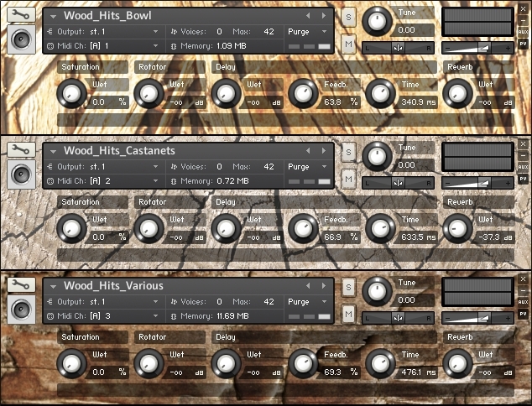
Task: Open wrench edit mode for Wood_Hits_Various
Action: point(20,284)
